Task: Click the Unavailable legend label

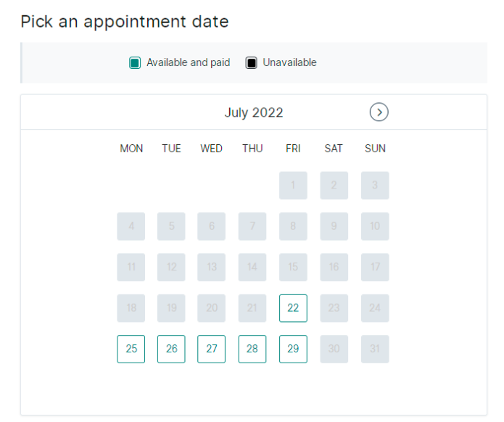Action: [289, 62]
